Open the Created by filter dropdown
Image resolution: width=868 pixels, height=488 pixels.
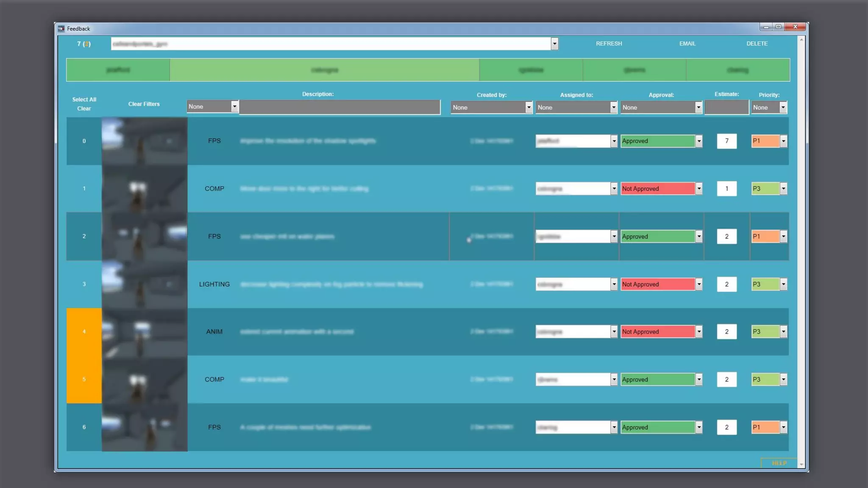(x=528, y=108)
